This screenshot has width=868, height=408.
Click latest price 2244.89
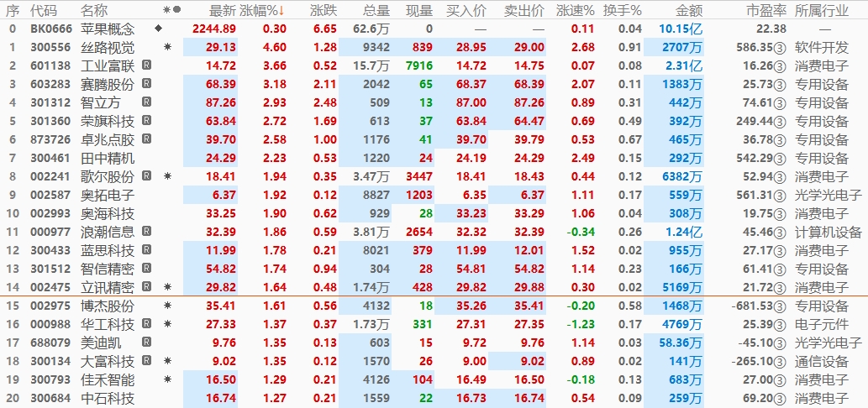(x=214, y=29)
